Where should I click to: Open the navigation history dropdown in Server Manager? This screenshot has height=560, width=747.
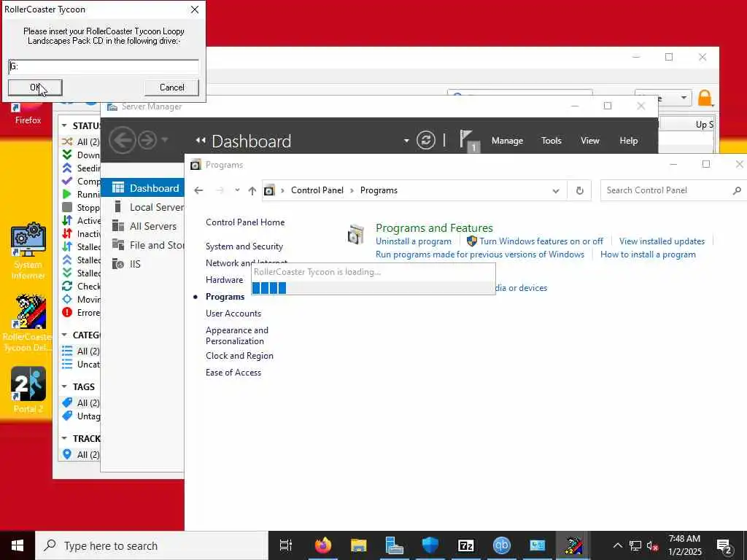[x=165, y=139]
